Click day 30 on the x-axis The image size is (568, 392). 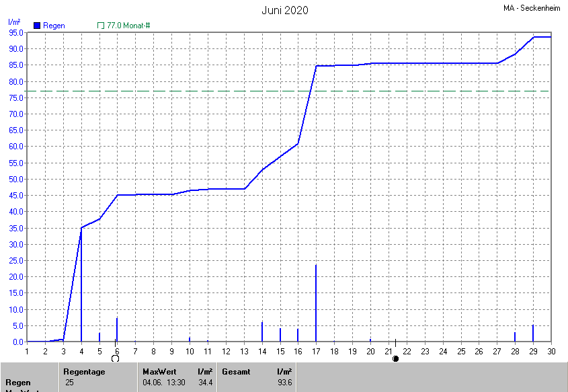(x=551, y=351)
